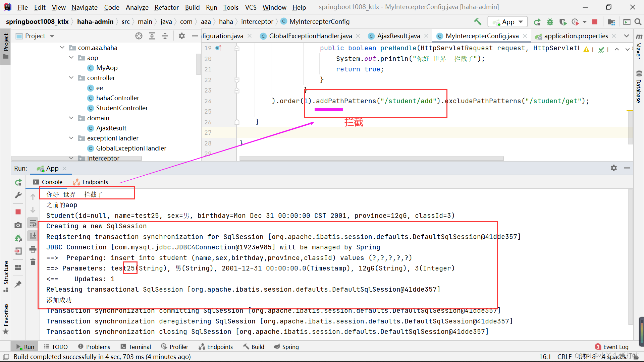Viewport: 644px width, 362px height.
Task: Switch to application.properties tab
Action: [x=576, y=36]
